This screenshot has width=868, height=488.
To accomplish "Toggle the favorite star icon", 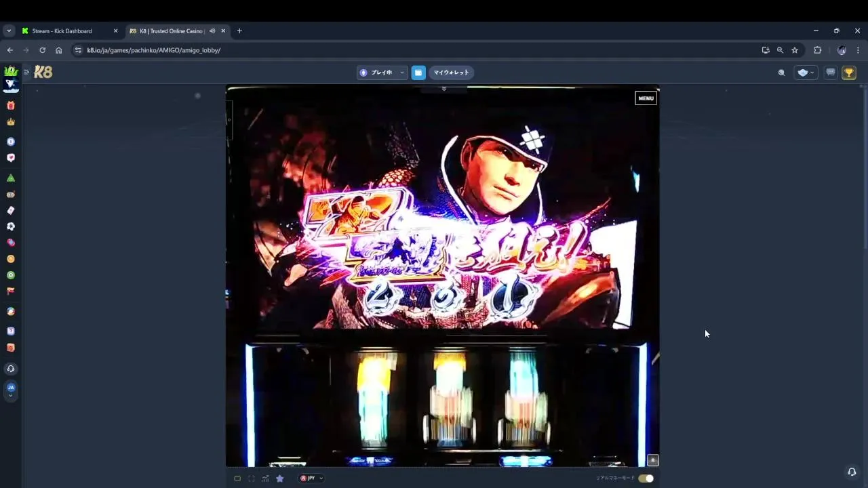I will click(279, 479).
